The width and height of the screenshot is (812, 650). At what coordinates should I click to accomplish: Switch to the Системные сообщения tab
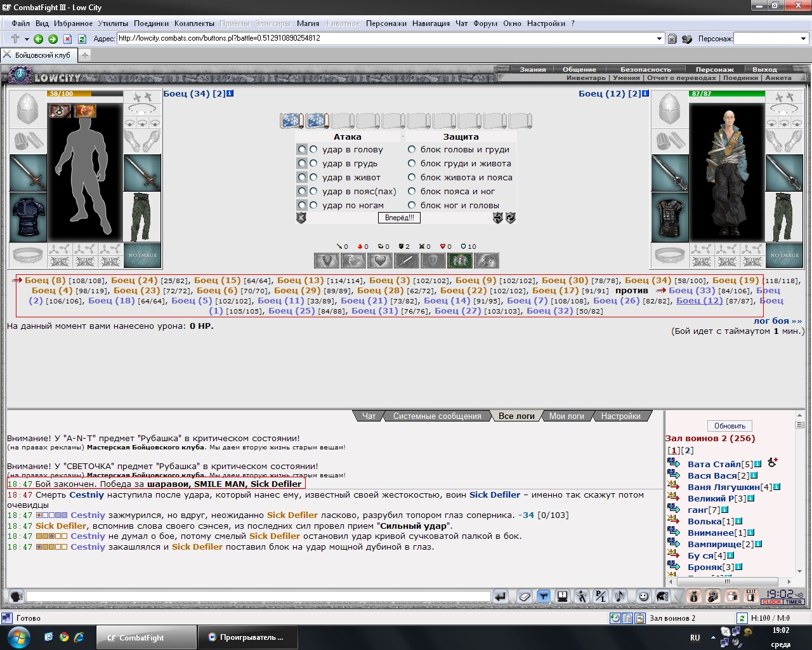[x=437, y=416]
